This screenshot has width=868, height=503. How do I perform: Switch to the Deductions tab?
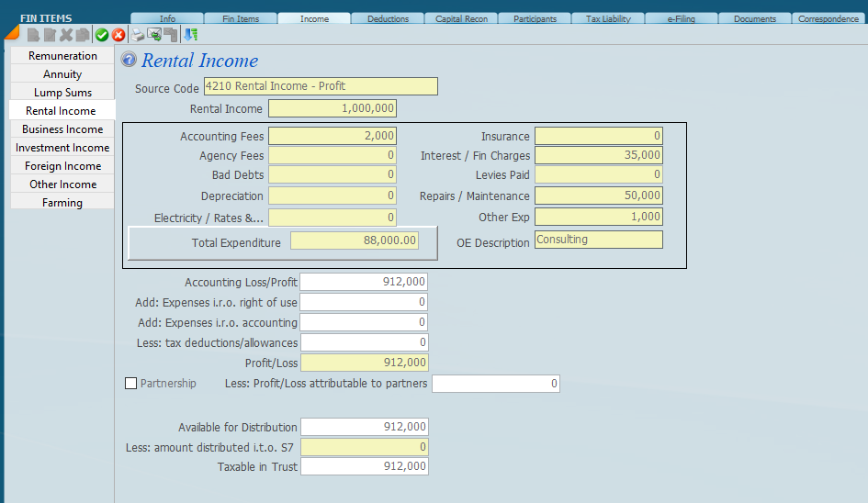click(388, 18)
